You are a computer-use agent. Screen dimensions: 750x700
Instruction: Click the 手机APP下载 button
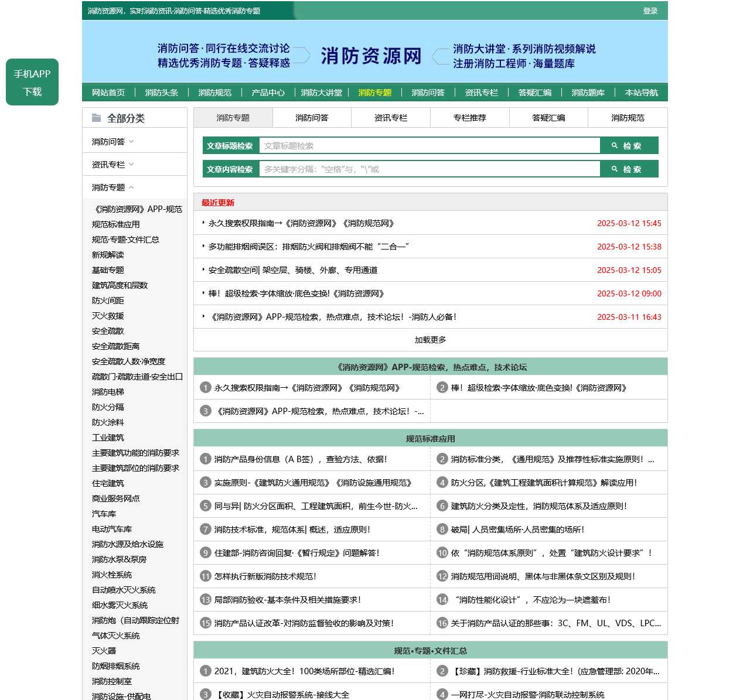click(x=32, y=82)
